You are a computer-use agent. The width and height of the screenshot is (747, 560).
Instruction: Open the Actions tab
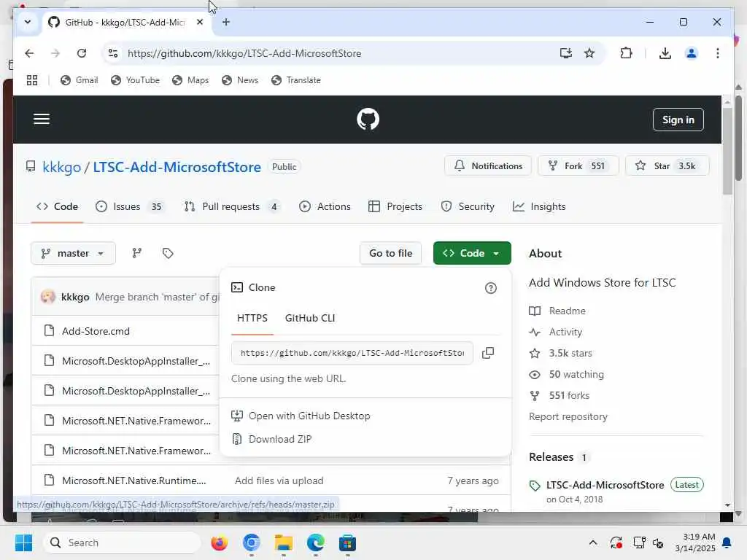pos(325,206)
